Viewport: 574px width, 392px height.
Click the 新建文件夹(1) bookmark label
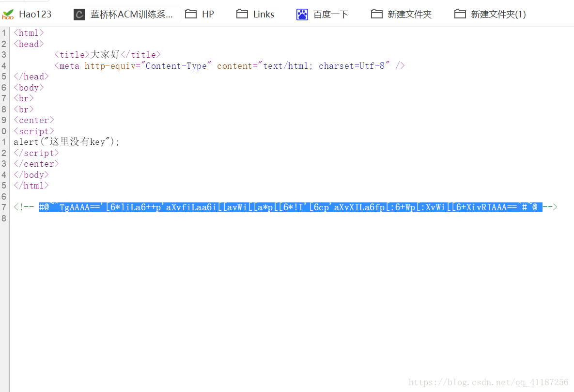coord(498,14)
